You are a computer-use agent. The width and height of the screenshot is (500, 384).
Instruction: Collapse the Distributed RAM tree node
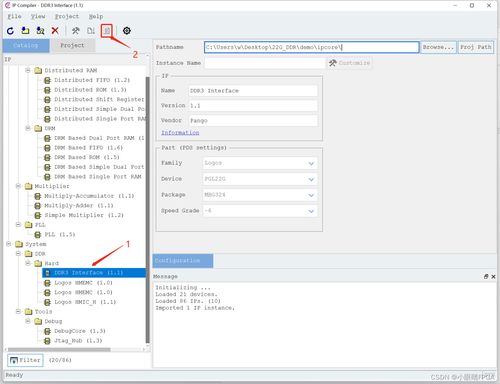point(28,70)
